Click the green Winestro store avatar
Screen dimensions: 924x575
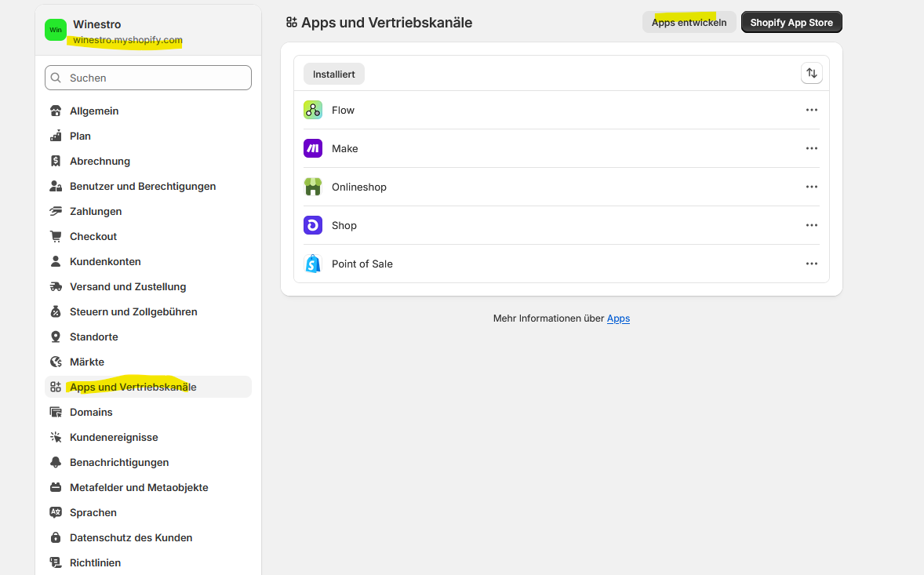(56, 30)
